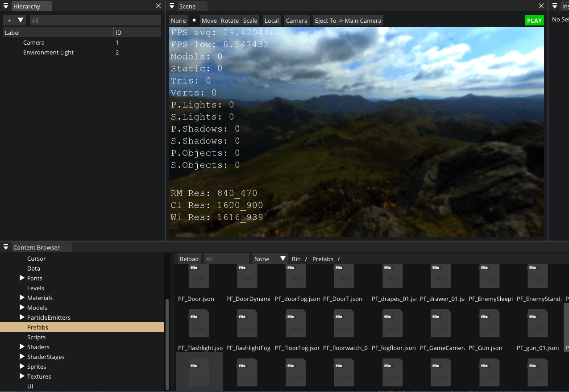This screenshot has height=392, width=569.
Task: Select the PF_fogfloor.json file icon
Action: click(392, 323)
